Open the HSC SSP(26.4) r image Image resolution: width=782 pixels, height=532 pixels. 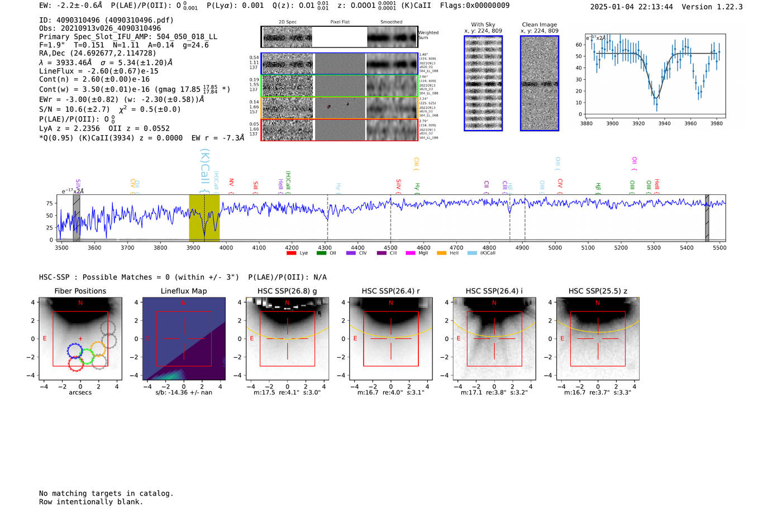pyautogui.click(x=391, y=339)
